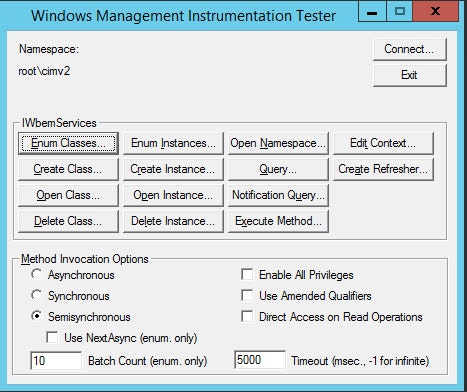Click the Query... button

pyautogui.click(x=278, y=169)
